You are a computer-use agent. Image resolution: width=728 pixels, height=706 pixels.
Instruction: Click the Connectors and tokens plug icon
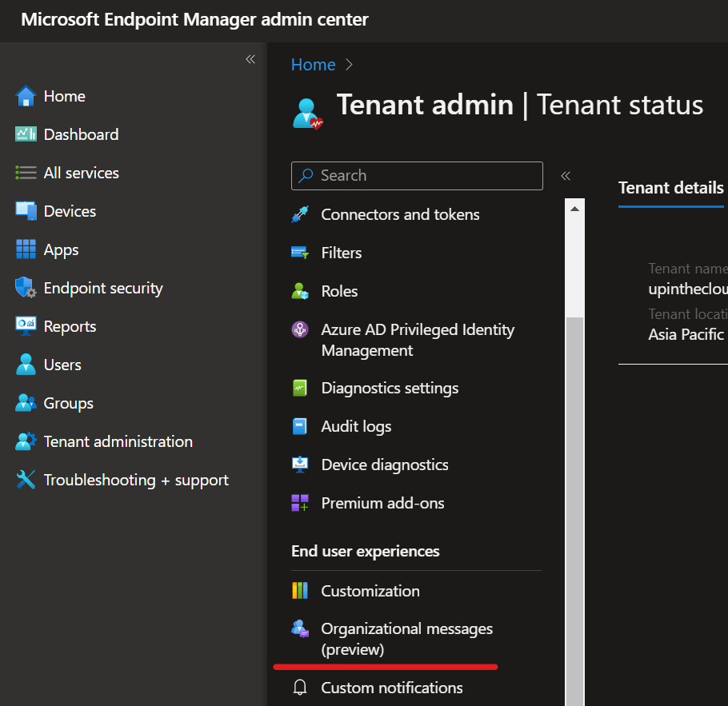point(300,215)
